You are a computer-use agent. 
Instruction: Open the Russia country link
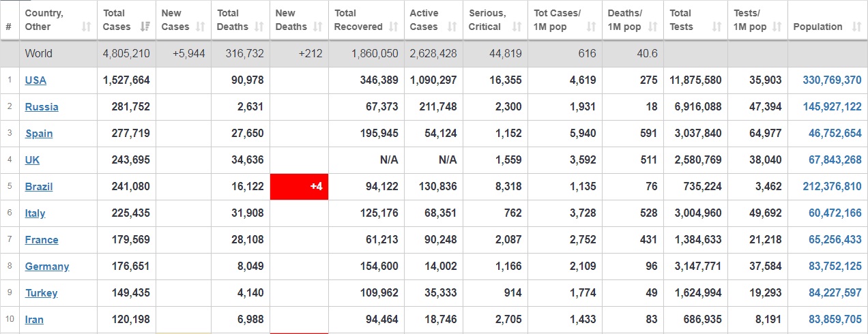pos(42,107)
